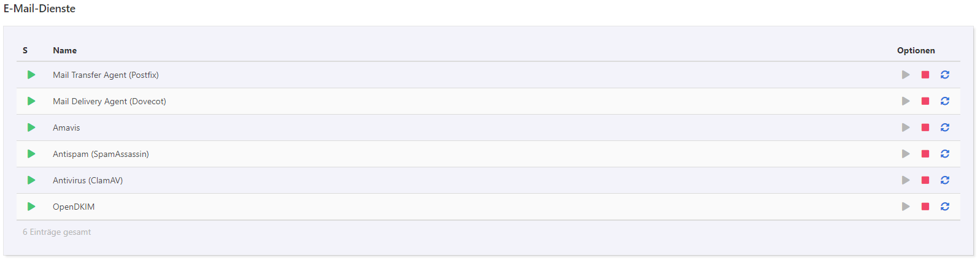Restart the Dovecot service with refresh icon
Image resolution: width=980 pixels, height=263 pixels.
945,101
